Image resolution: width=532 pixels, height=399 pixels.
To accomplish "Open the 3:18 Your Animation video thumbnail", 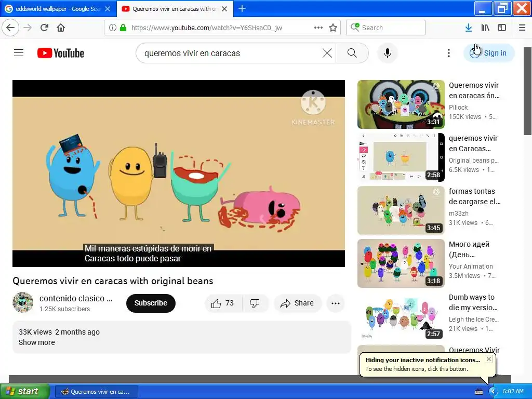I will [401, 263].
